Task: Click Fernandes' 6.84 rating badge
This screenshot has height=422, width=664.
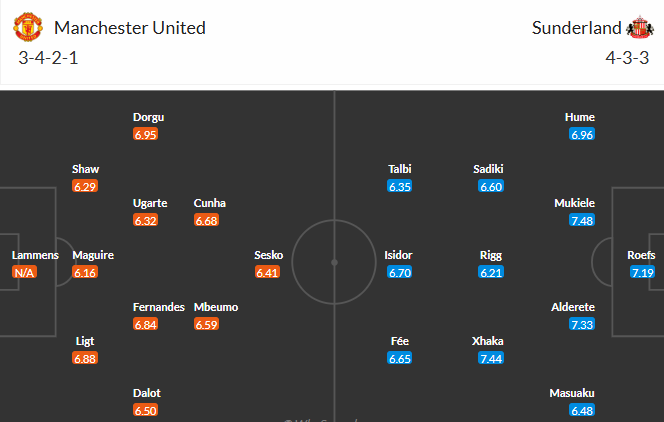Action: point(146,324)
